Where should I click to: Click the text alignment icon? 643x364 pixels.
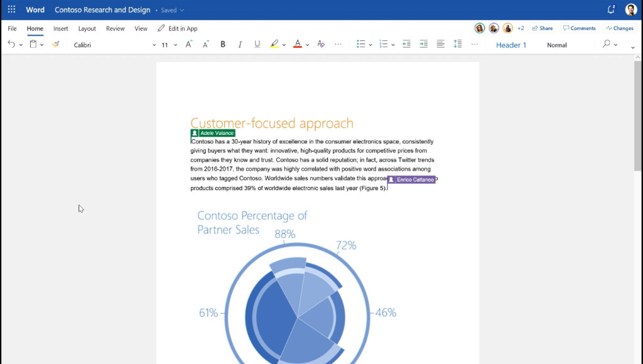click(440, 45)
